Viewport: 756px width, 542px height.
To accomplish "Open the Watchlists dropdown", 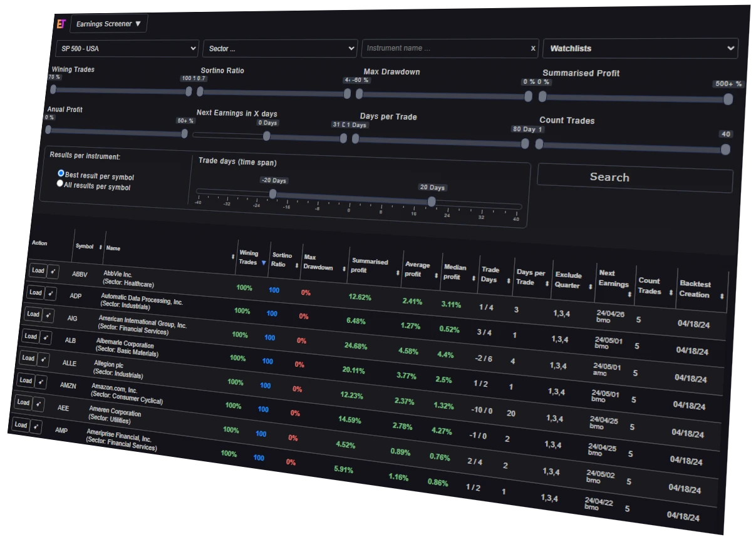I will 640,48.
